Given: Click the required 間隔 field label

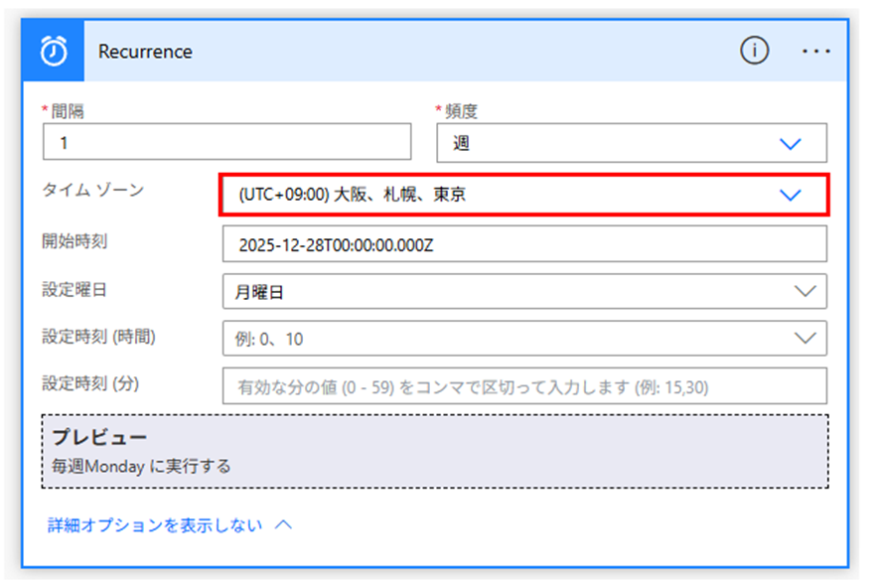Looking at the screenshot, I should point(66,111).
